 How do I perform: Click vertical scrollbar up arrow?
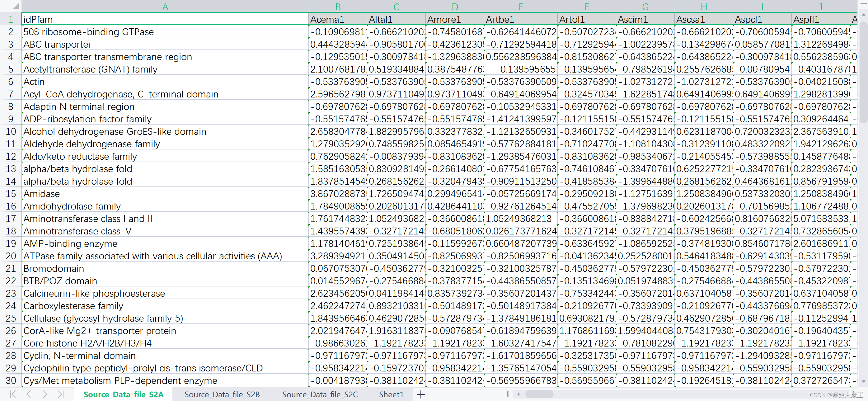pyautogui.click(x=863, y=15)
